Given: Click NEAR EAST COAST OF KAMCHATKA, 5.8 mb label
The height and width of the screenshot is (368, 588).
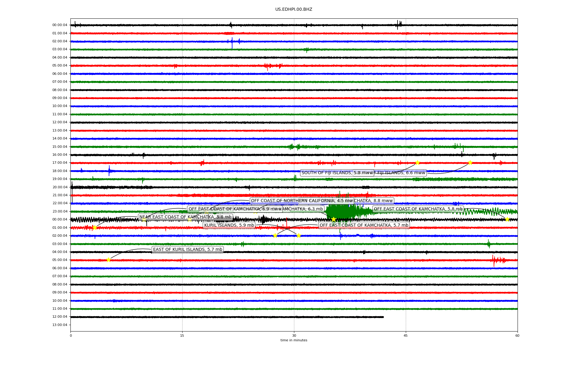Looking at the screenshot, I should 186,217.
